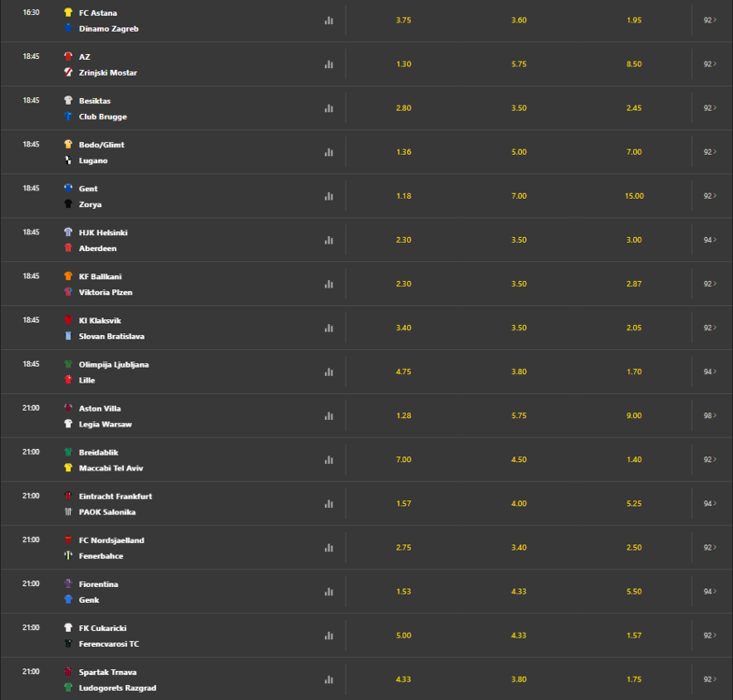Open stats chart for KI Klaksvik match
The width and height of the screenshot is (733, 700).
(329, 328)
